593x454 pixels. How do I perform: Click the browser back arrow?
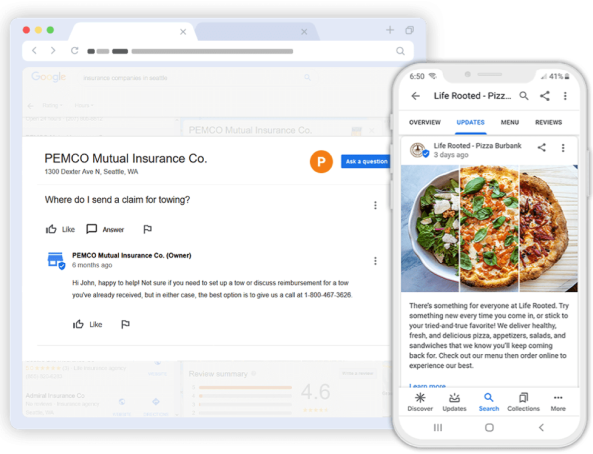coord(34,51)
